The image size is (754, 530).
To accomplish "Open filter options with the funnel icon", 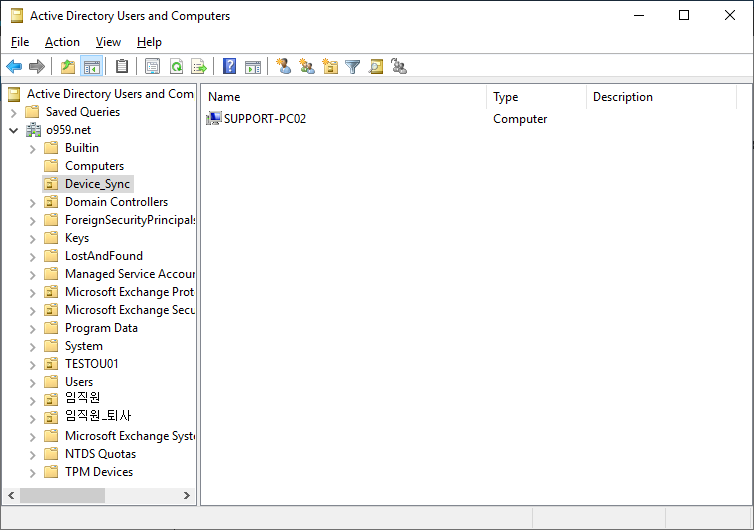I will coord(352,66).
